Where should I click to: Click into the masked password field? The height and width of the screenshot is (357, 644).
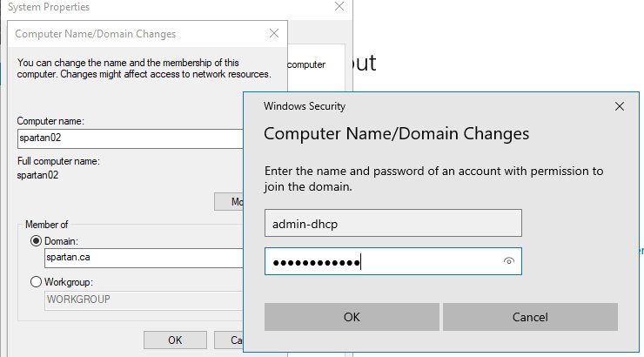383,261
